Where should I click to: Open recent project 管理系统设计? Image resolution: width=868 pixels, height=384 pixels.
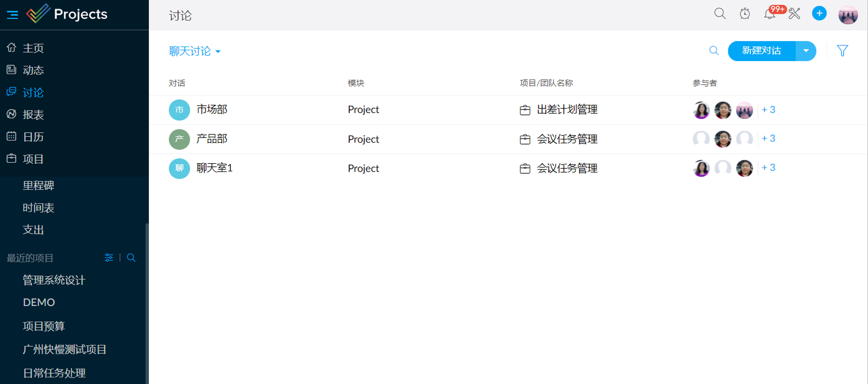coord(54,280)
